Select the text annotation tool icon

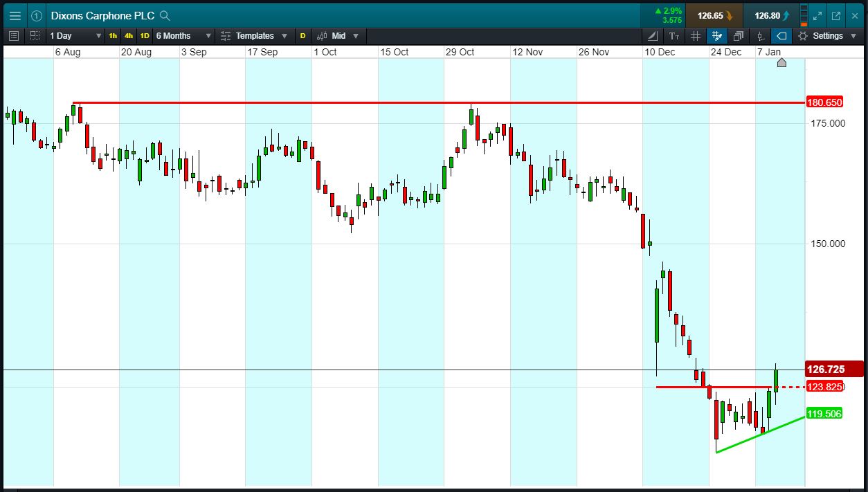tap(674, 36)
